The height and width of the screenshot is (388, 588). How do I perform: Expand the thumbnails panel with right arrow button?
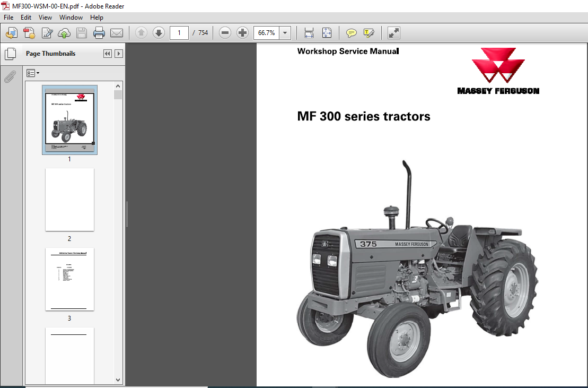(118, 54)
